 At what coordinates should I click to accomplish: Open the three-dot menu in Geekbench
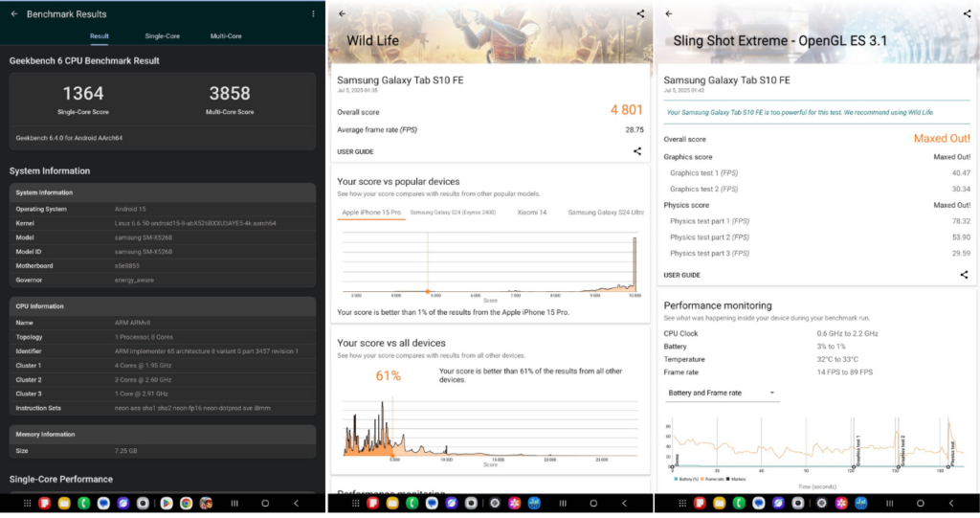pos(313,14)
